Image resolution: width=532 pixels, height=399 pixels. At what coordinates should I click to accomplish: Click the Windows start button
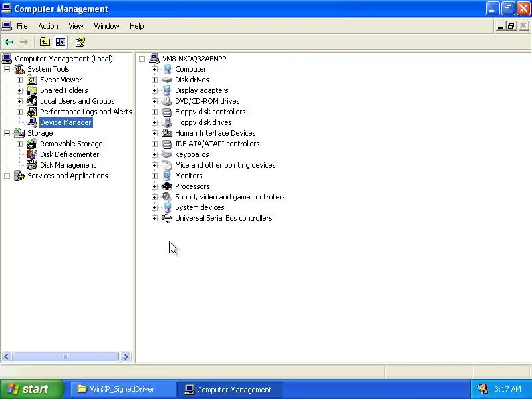(32, 389)
